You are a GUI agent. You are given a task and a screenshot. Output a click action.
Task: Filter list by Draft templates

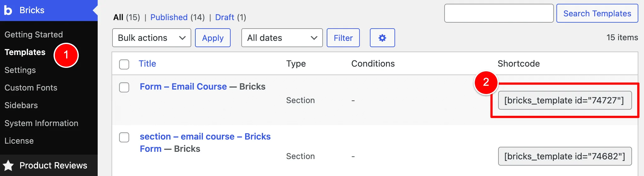[224, 17]
